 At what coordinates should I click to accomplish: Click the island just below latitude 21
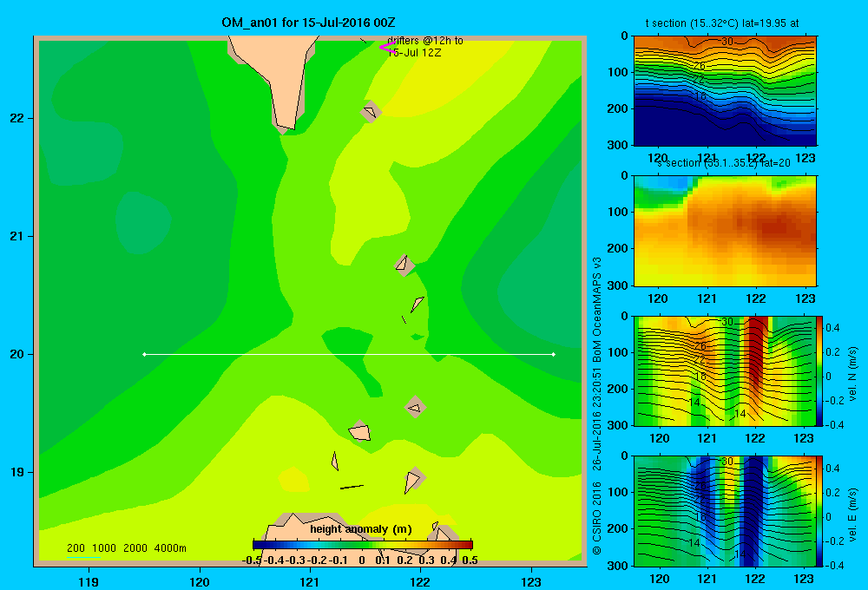click(x=404, y=265)
